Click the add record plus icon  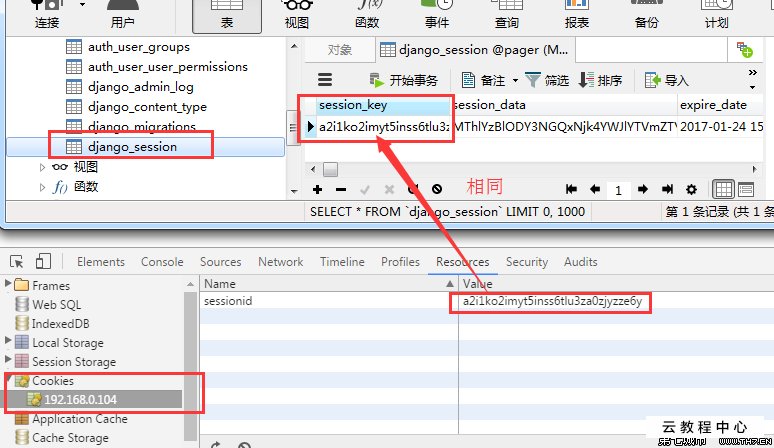317,189
